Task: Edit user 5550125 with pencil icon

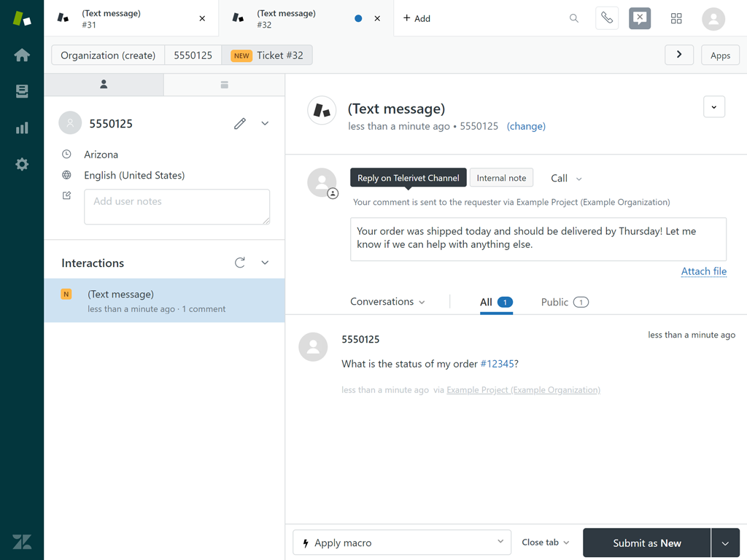Action: [240, 123]
